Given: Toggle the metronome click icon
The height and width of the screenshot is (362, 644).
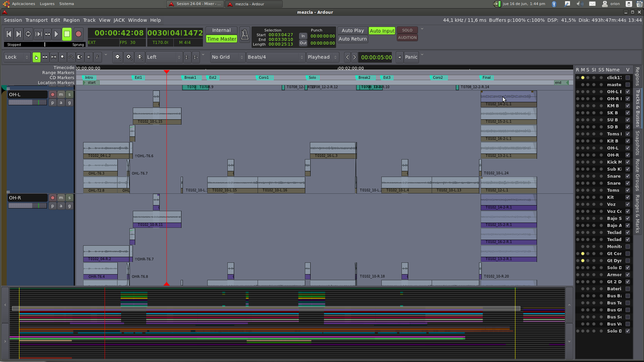Looking at the screenshot, I should click(x=245, y=35).
